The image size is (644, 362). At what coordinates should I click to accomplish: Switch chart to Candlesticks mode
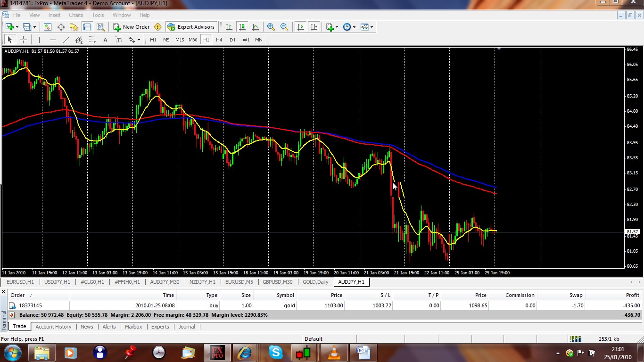click(x=242, y=27)
